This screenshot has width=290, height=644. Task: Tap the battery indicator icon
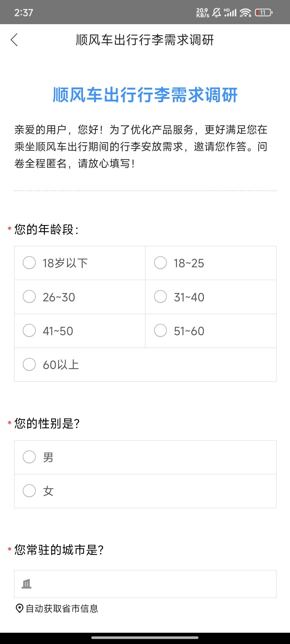pyautogui.click(x=264, y=13)
